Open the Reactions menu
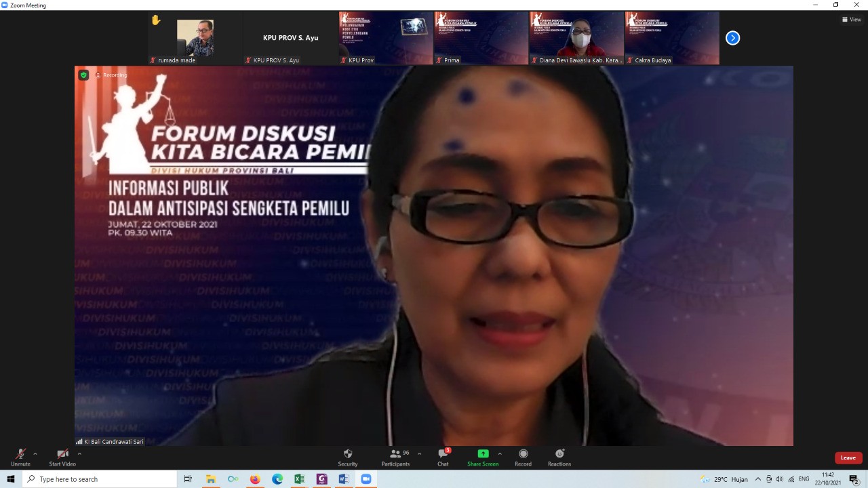The width and height of the screenshot is (868, 488). [559, 457]
